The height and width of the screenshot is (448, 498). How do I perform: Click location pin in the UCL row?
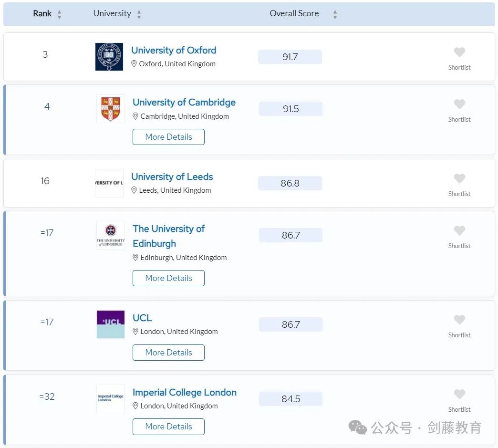point(135,332)
